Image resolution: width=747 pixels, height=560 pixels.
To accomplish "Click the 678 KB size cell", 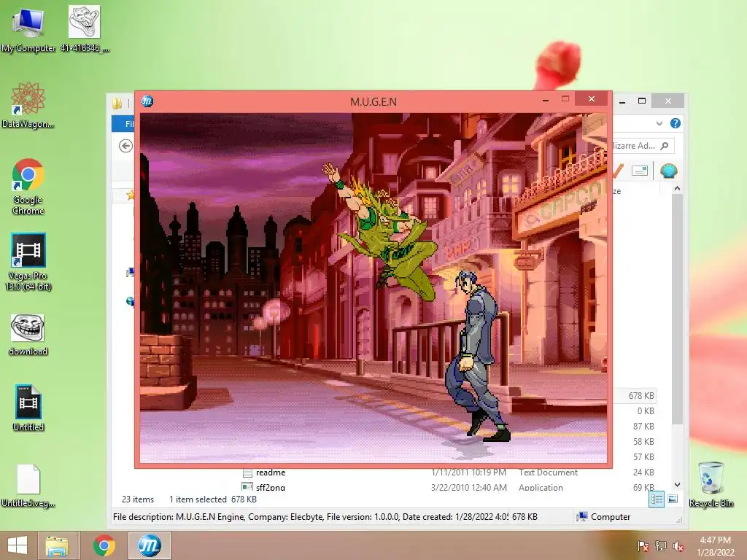I will pyautogui.click(x=640, y=396).
